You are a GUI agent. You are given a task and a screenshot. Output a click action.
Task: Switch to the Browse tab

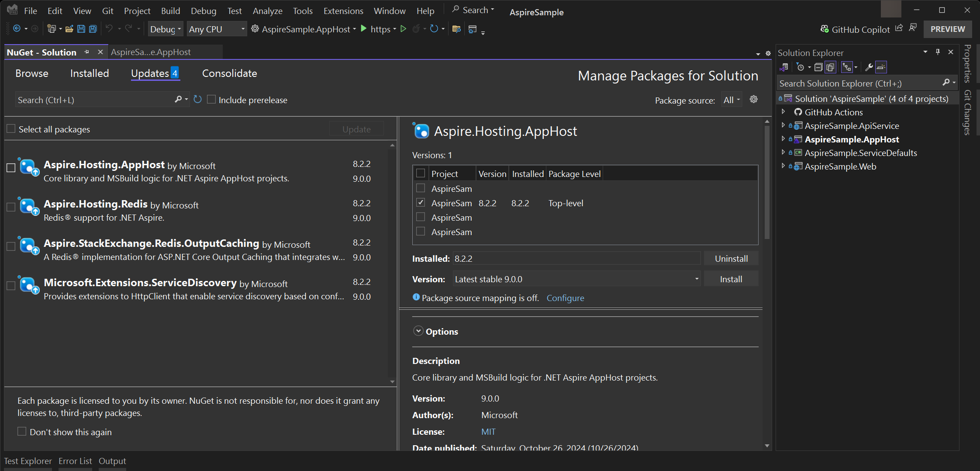click(x=32, y=73)
